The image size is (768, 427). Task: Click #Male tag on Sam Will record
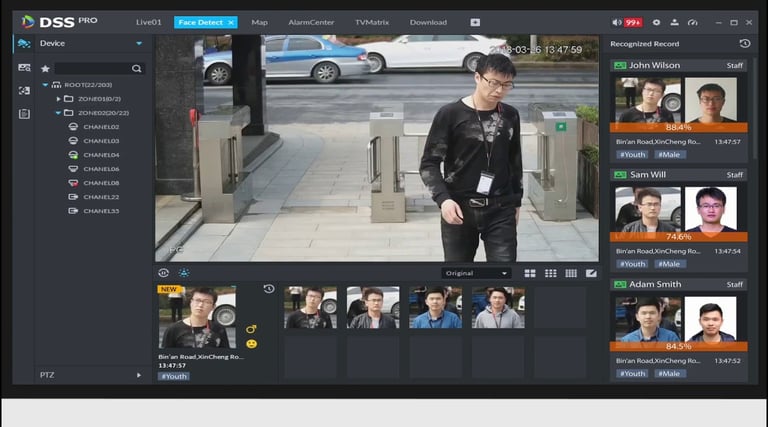pyautogui.click(x=669, y=264)
